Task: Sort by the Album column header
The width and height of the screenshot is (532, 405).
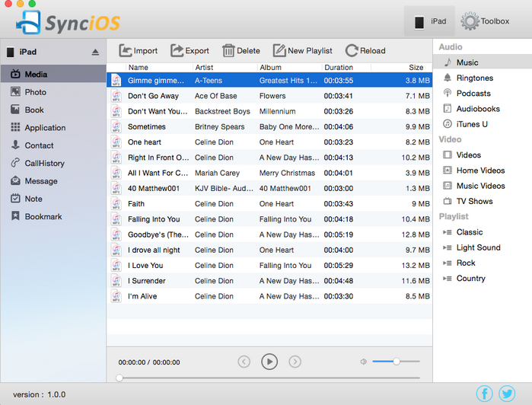Action: pos(289,67)
